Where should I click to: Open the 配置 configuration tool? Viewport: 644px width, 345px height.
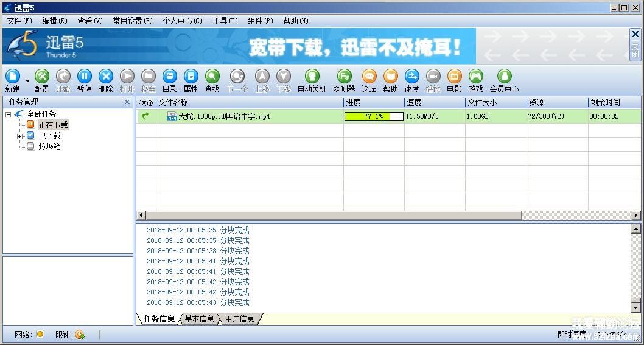[x=41, y=77]
